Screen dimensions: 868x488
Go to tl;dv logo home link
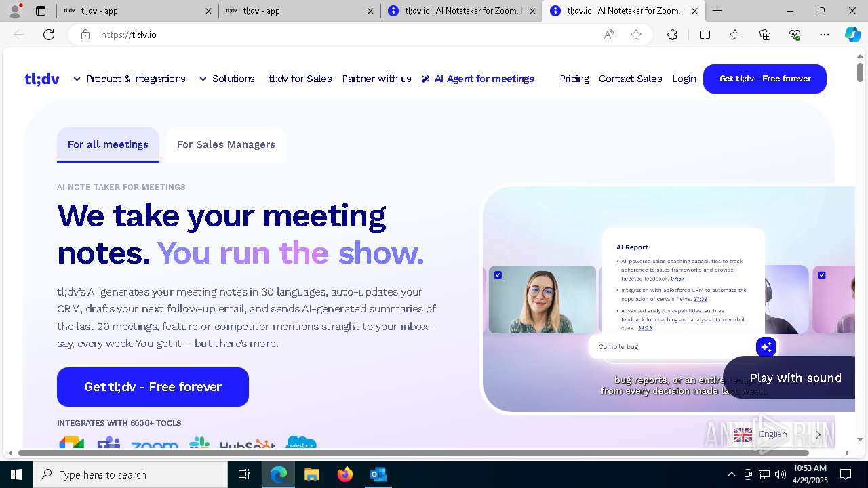42,79
